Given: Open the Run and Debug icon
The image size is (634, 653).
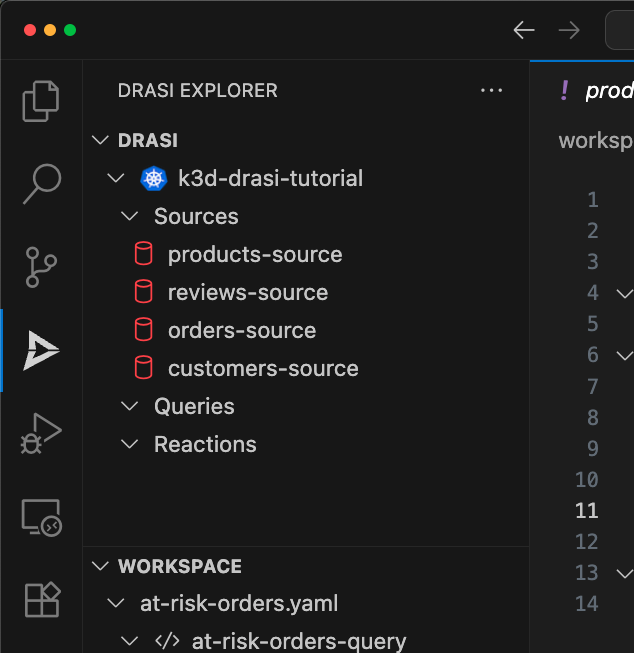Looking at the screenshot, I should click(41, 434).
